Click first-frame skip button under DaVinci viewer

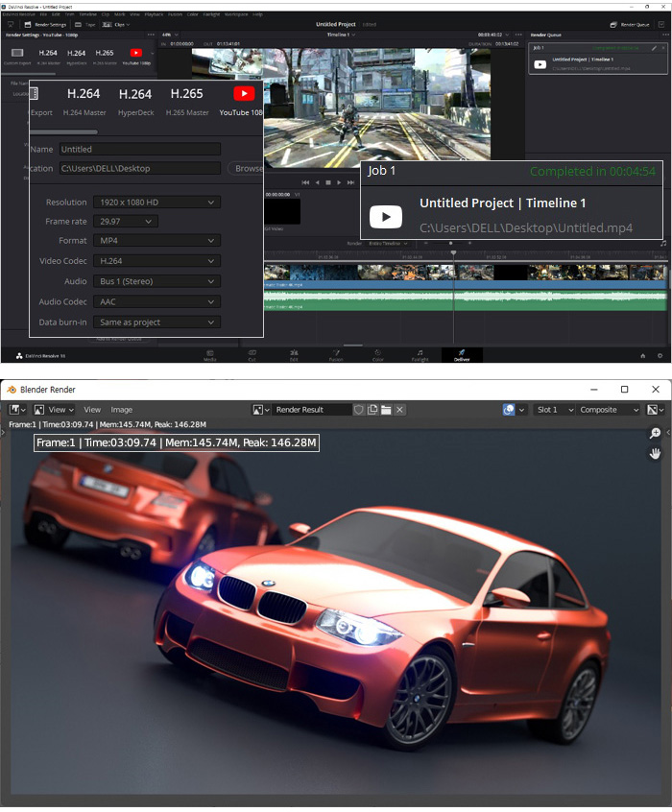point(305,182)
